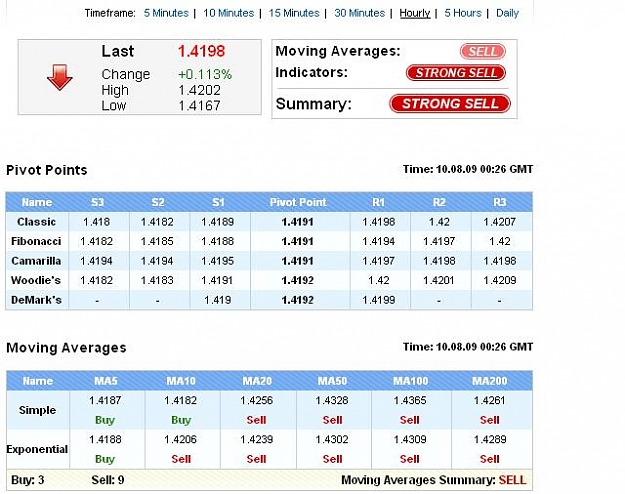
Task: Select the Exponential row label
Action: [37, 449]
